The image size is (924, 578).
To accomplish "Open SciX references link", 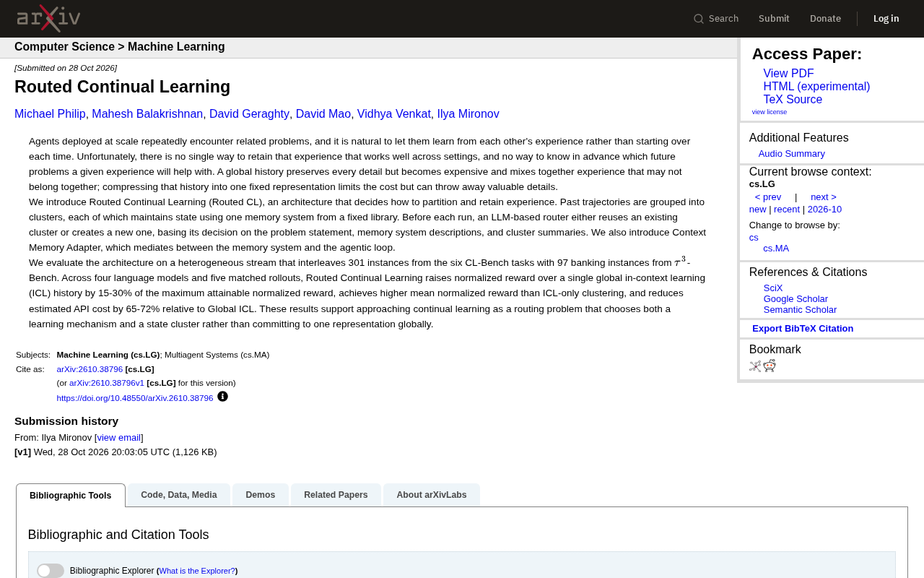I will tap(773, 288).
